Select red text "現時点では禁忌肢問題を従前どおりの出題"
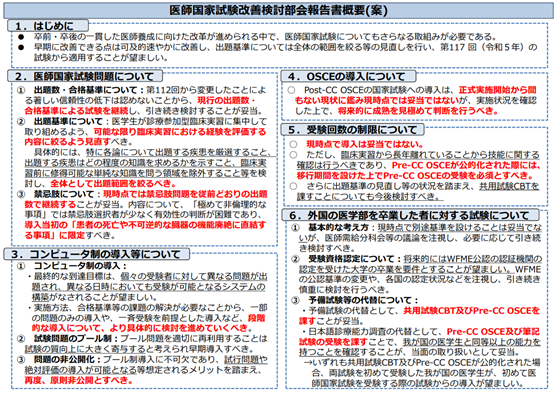This screenshot has height=394, width=557. tap(185, 194)
